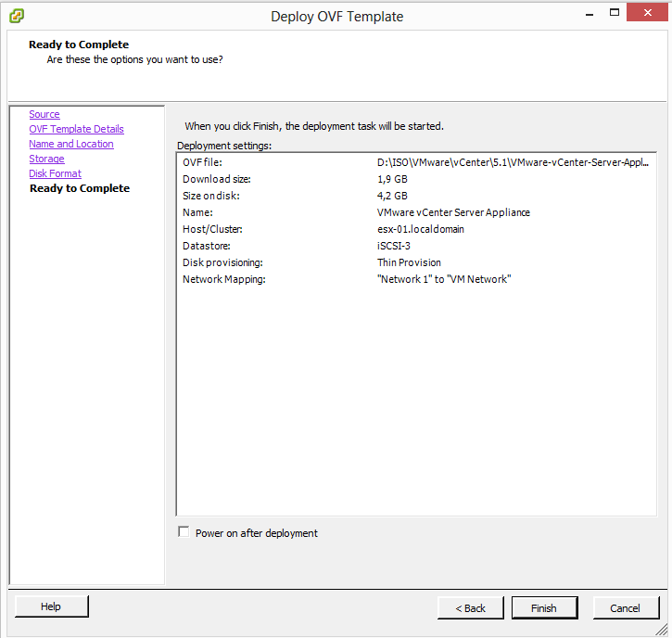This screenshot has width=672, height=638.
Task: Select the name VMware vCenter Server Appliance
Action: tap(453, 212)
